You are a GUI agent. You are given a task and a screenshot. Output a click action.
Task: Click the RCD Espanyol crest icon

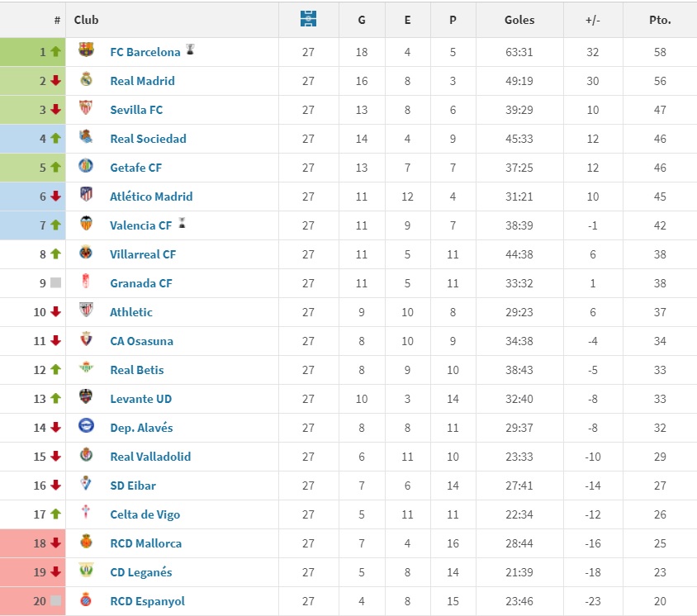(x=86, y=599)
